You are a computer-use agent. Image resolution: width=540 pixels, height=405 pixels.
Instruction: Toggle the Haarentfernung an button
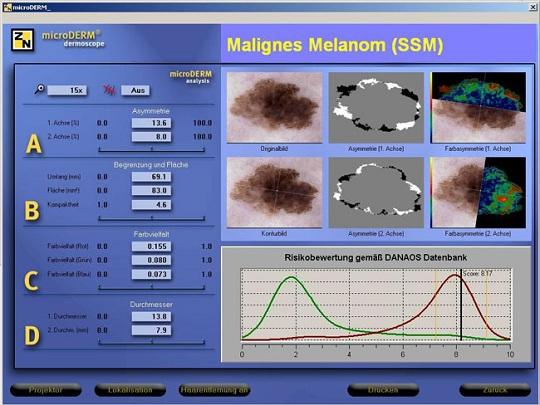coord(214,390)
